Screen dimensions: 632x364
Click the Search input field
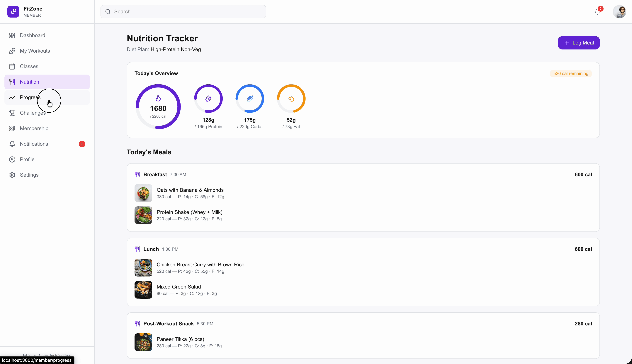coord(183,11)
